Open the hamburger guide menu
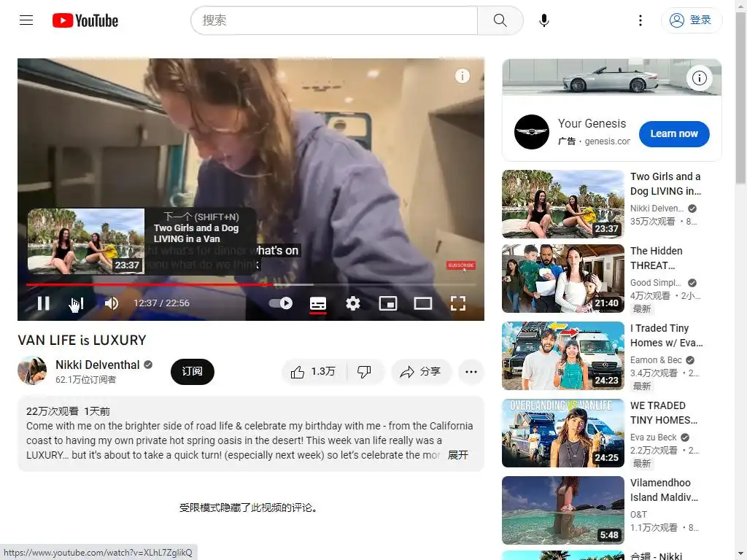Viewport: 747px width, 560px height. (x=26, y=20)
